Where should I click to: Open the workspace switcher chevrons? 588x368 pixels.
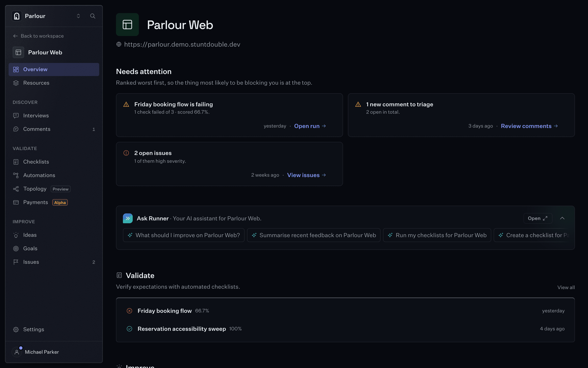(78, 16)
